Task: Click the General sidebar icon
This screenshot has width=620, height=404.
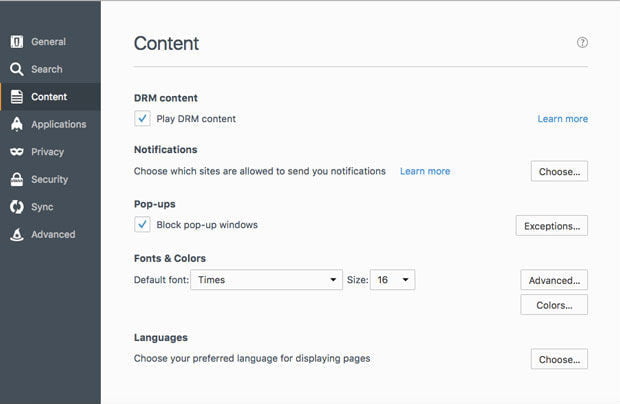Action: coord(16,42)
